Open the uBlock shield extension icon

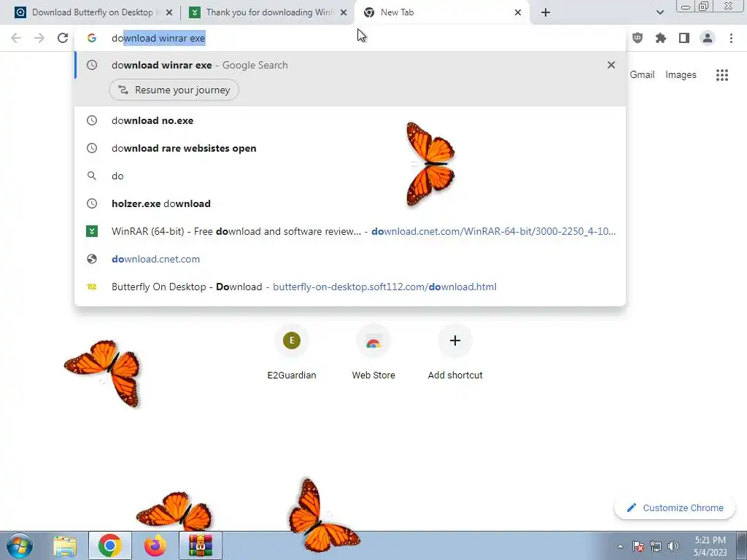pos(638,38)
